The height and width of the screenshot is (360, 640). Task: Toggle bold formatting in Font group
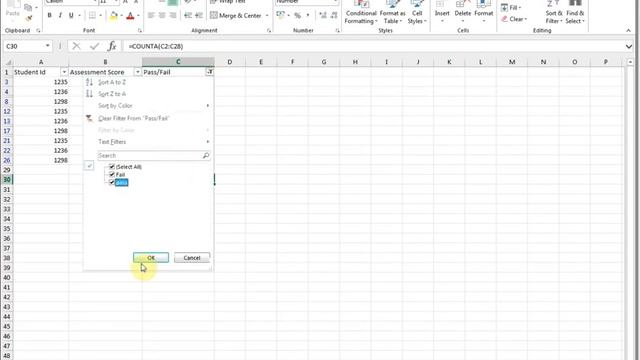tap(49, 16)
